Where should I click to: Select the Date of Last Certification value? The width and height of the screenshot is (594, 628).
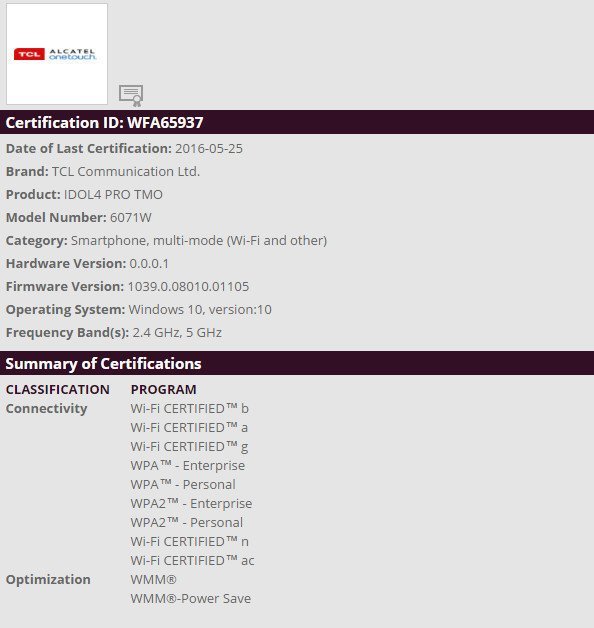[209, 149]
